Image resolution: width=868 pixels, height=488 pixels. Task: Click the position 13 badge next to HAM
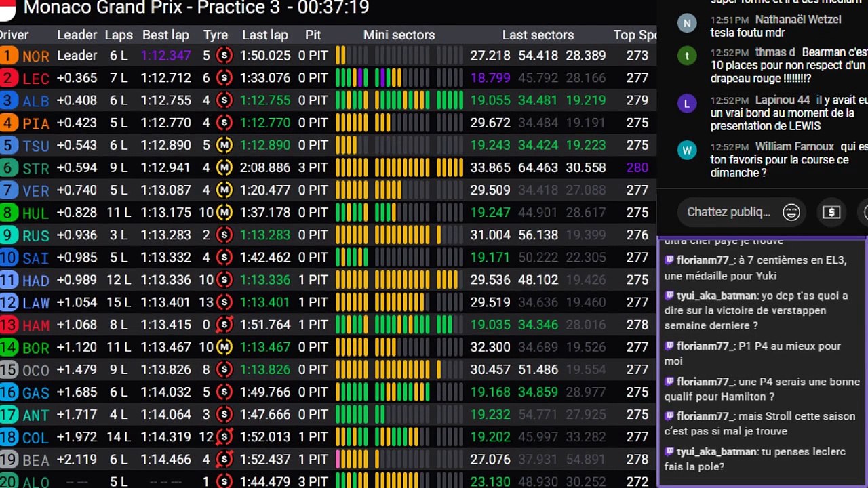[8, 325]
